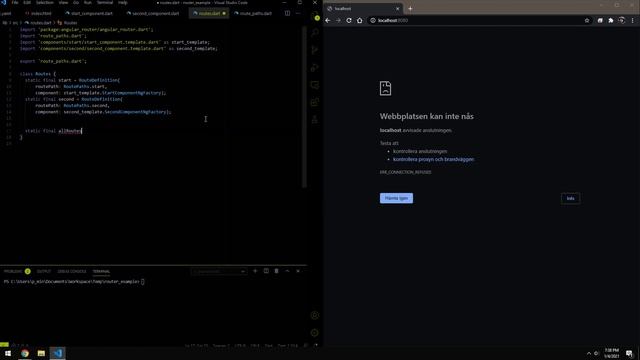Close the terminal panel
Screen dimensions: 640x360
point(298,271)
